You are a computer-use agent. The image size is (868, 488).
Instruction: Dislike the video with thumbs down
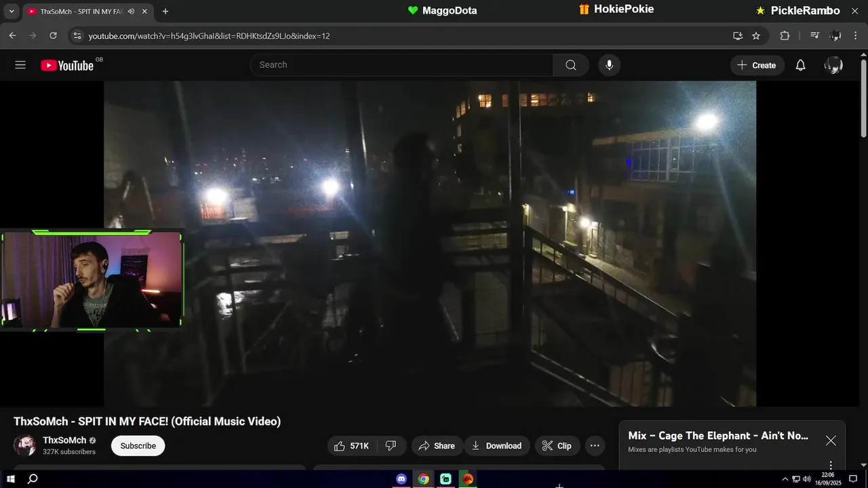[x=391, y=446]
